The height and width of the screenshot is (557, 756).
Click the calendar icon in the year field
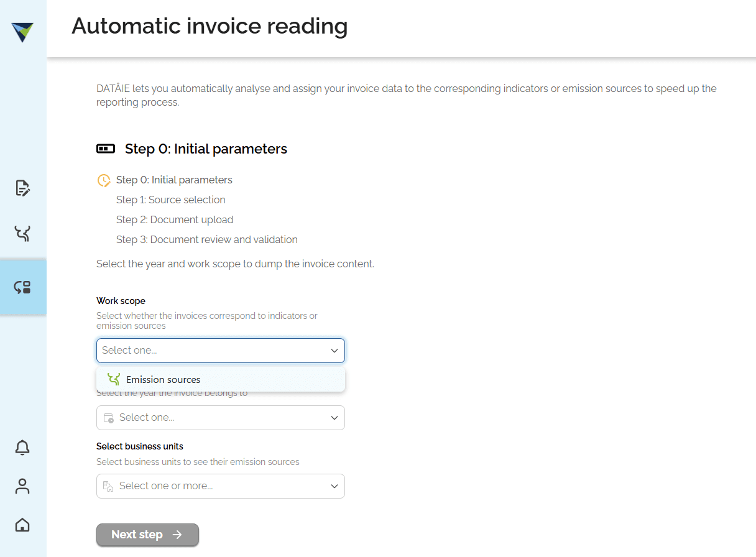tap(108, 418)
